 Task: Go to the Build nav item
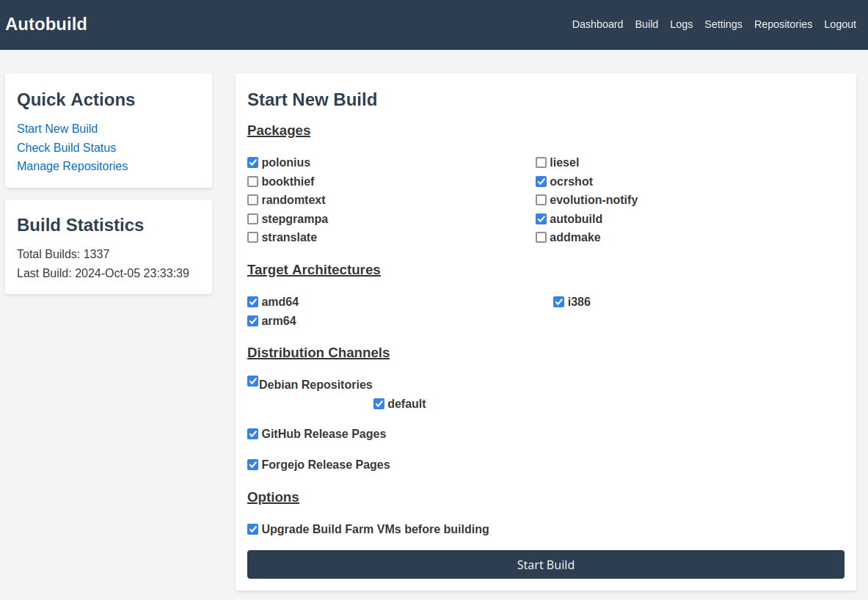(x=646, y=24)
